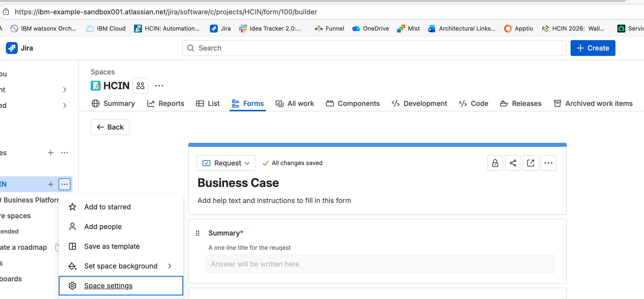Image resolution: width=644 pixels, height=299 pixels.
Task: Open the form's more options ellipsis
Action: coord(548,163)
